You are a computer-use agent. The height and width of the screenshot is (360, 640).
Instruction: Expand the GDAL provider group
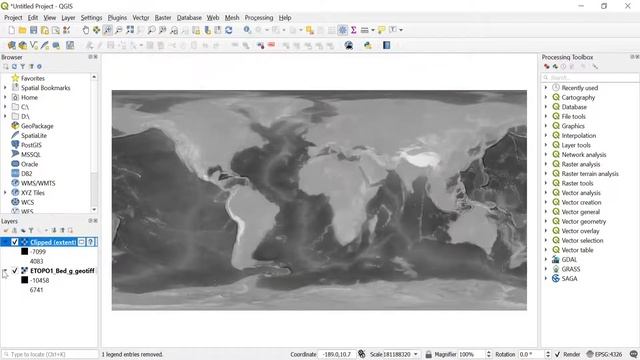[x=546, y=260]
